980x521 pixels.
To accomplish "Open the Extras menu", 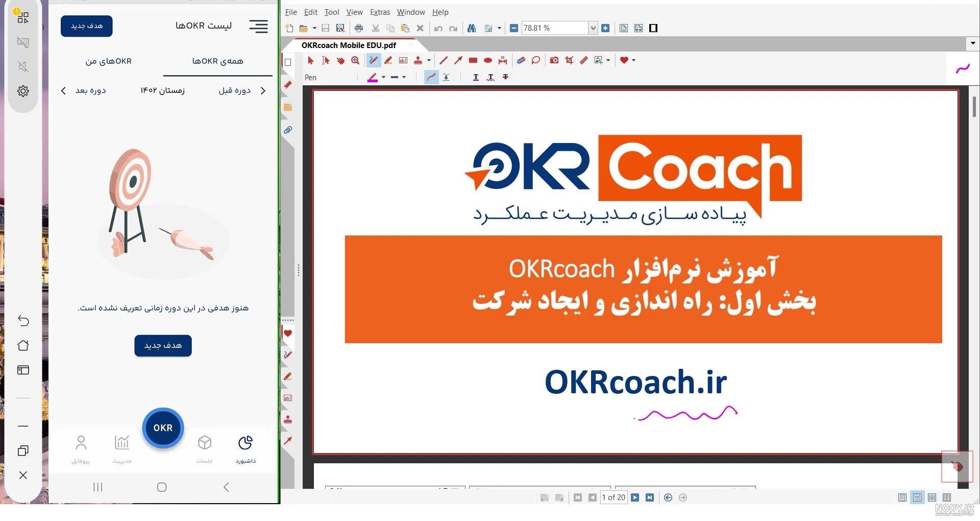I will [380, 12].
